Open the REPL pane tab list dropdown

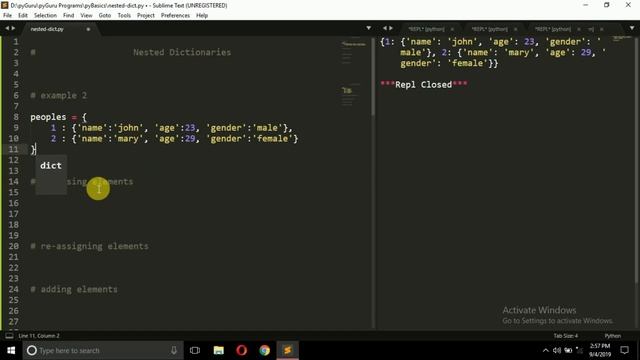pos(632,28)
